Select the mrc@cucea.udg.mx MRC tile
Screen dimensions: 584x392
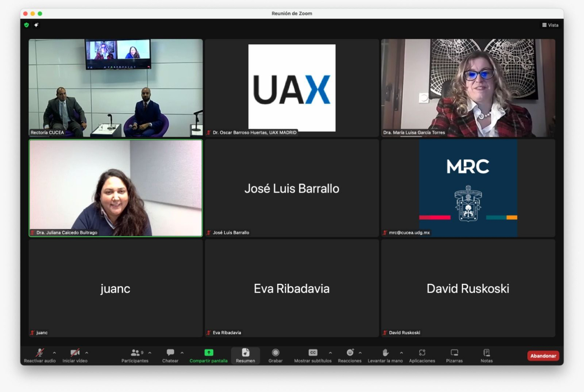tap(468, 188)
